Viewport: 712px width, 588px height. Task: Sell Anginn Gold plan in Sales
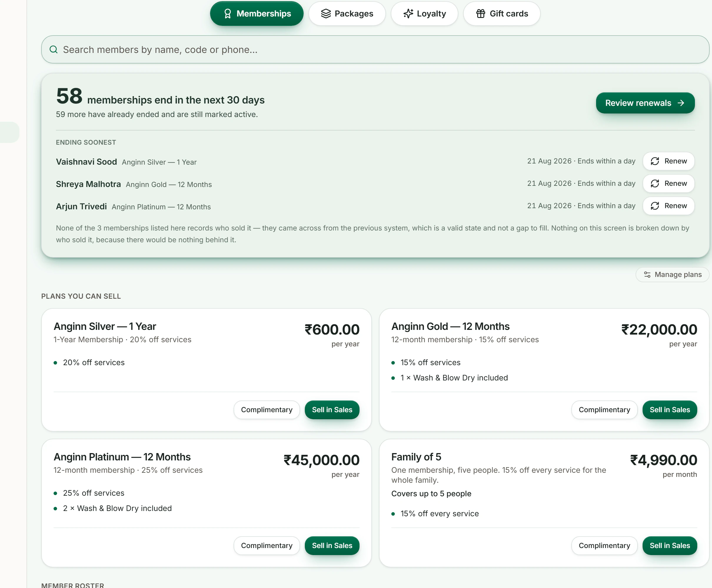pyautogui.click(x=670, y=410)
